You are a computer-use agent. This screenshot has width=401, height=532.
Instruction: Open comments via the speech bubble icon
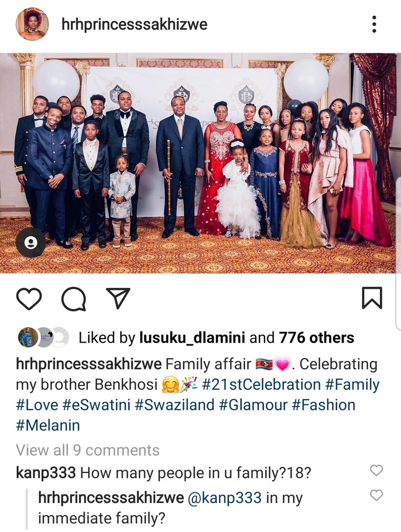74,299
